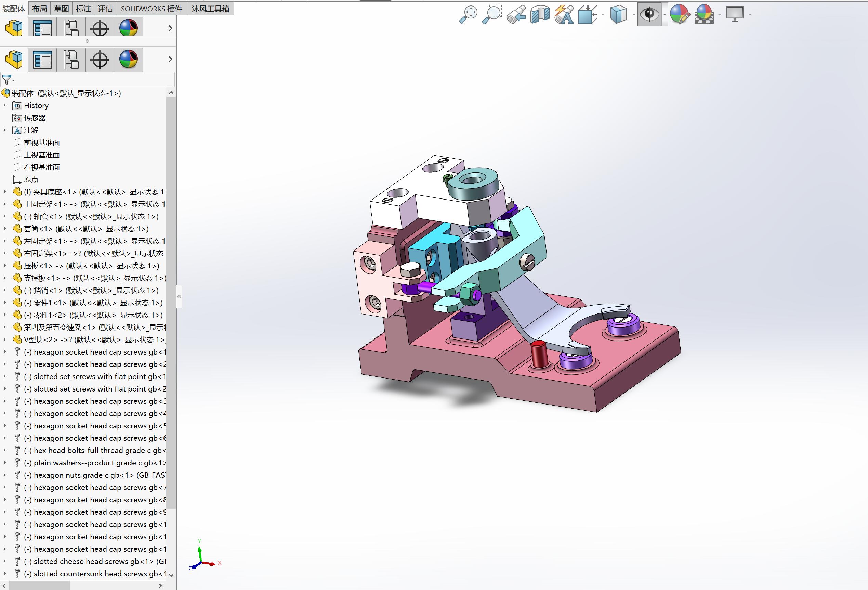
Task: Open the 草图 tab
Action: tap(62, 9)
